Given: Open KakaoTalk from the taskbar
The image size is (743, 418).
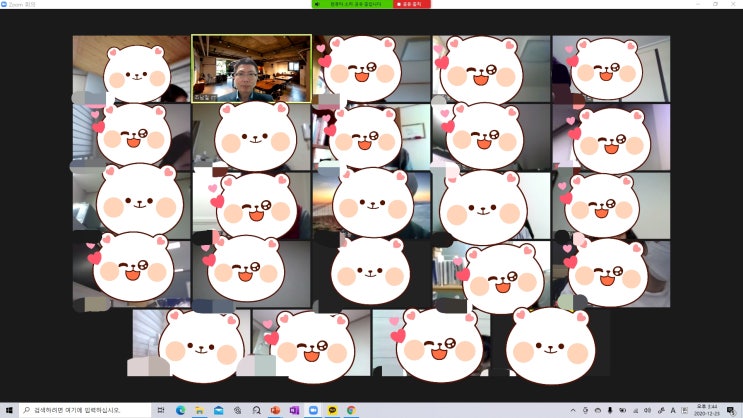Looking at the screenshot, I should [332, 410].
